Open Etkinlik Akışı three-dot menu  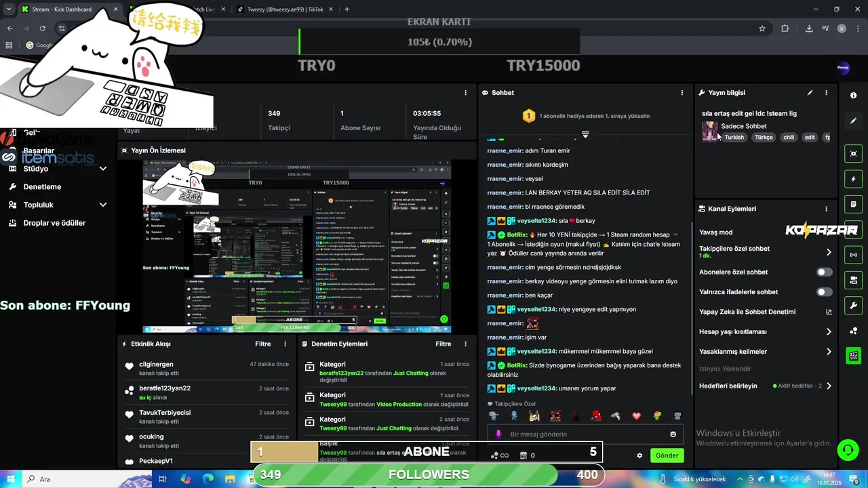pos(285,344)
